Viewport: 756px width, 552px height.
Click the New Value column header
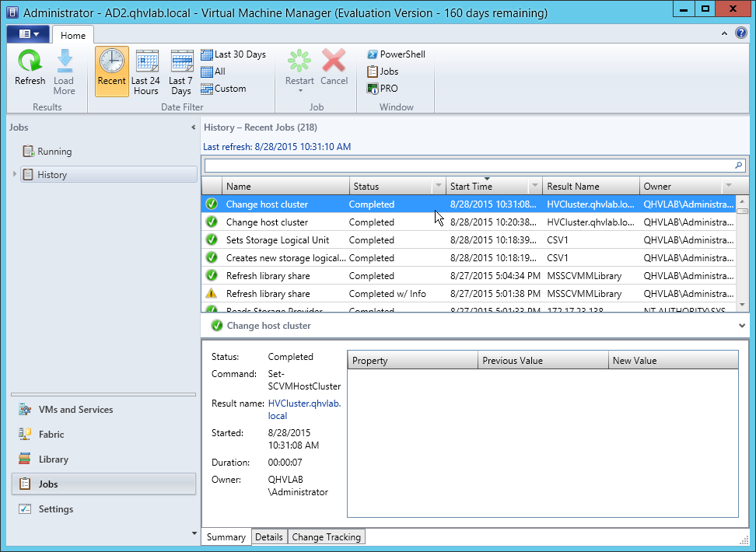[x=673, y=361]
